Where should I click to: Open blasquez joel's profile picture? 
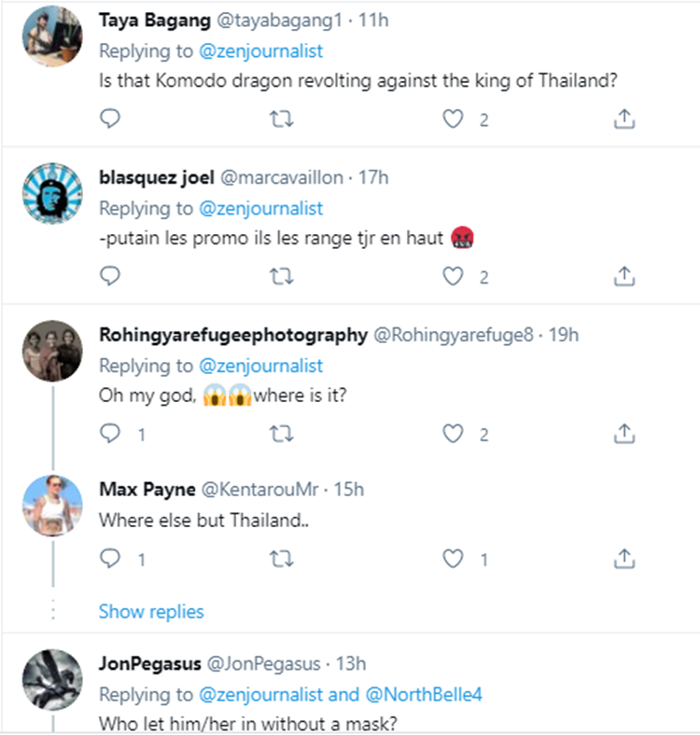[x=52, y=194]
